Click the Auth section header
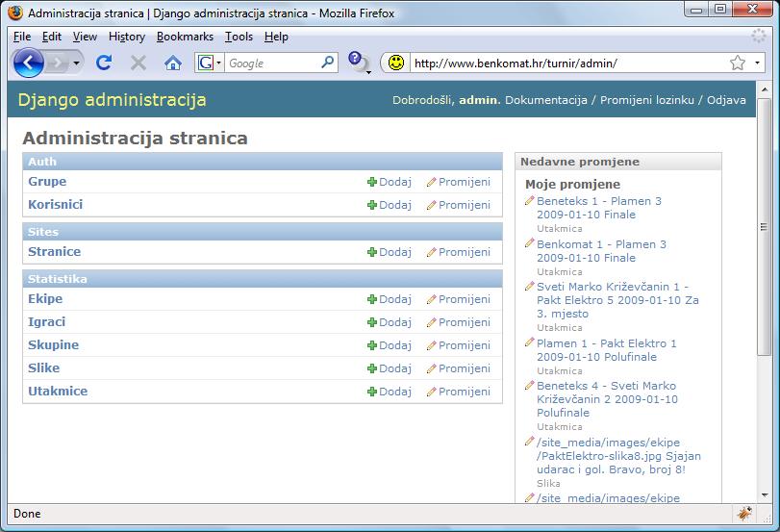Image resolution: width=780 pixels, height=532 pixels. (263, 162)
